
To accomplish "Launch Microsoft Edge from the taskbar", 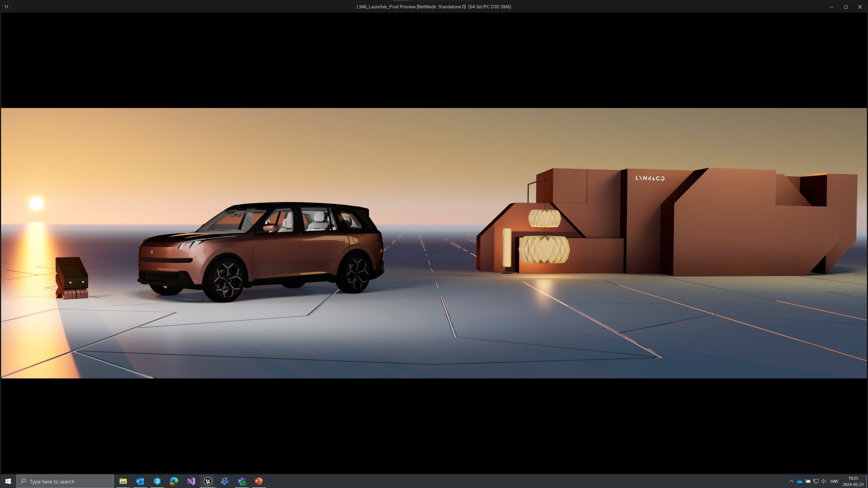I will [x=174, y=481].
